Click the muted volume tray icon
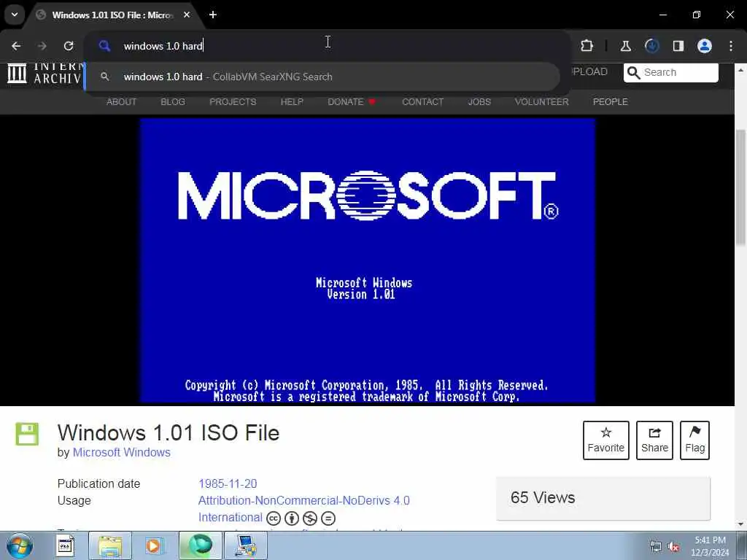 click(x=673, y=547)
